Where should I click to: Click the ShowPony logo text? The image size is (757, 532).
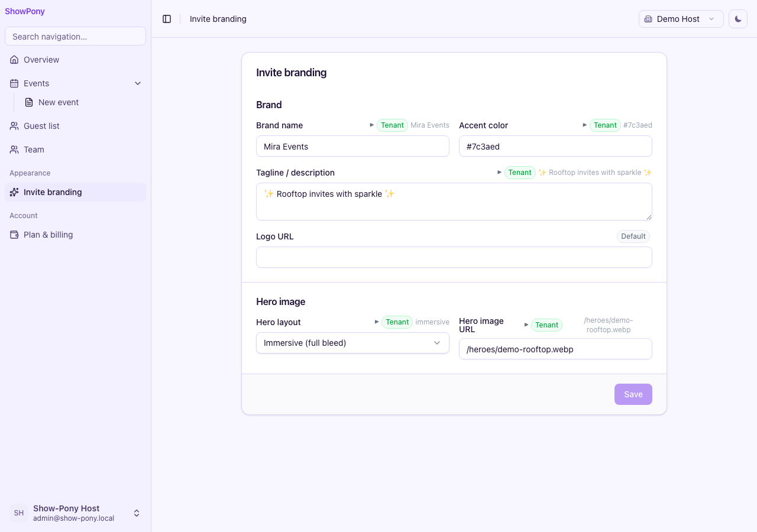25,11
